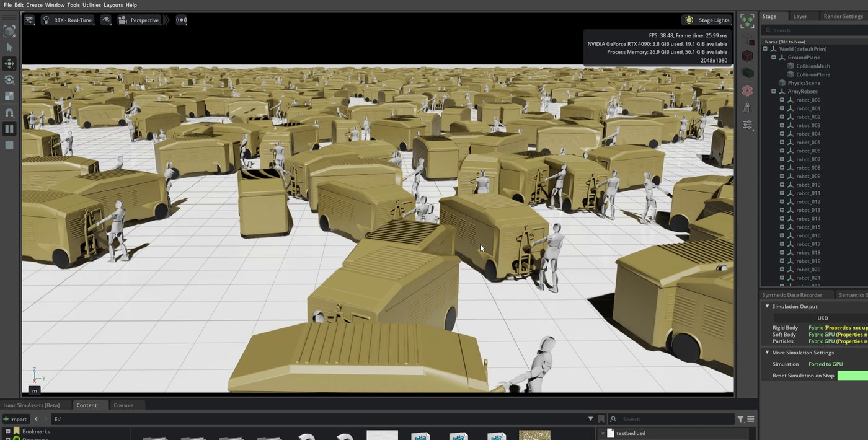
Task: Open the Layouts menu
Action: pyautogui.click(x=113, y=5)
